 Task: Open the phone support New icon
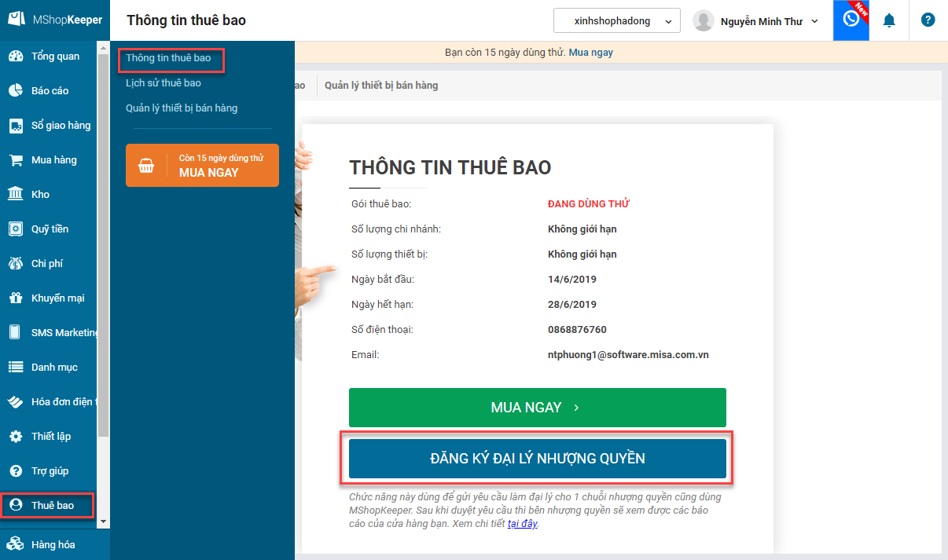point(851,20)
